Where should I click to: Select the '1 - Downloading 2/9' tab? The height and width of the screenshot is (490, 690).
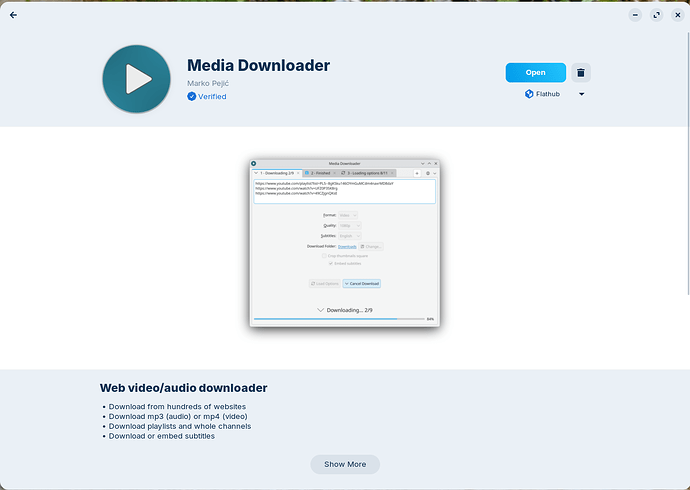[x=277, y=173]
